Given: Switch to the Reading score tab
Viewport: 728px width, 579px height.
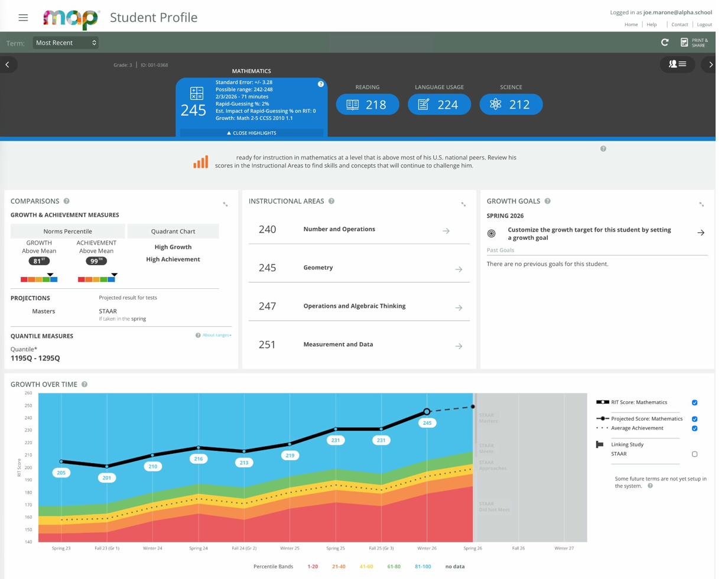Looking at the screenshot, I should tap(368, 105).
